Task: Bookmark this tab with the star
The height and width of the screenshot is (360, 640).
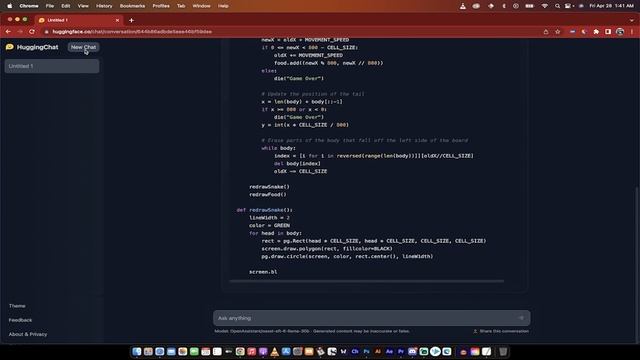Action: click(x=558, y=31)
